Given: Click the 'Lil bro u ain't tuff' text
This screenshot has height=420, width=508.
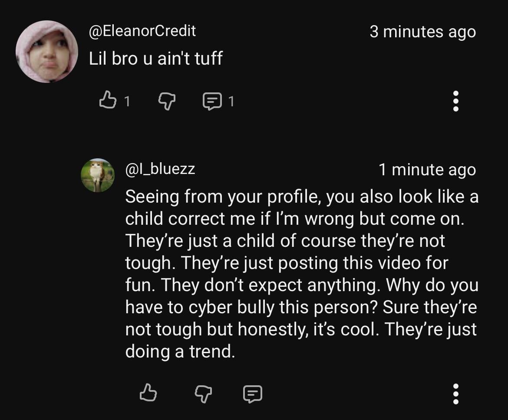Looking at the screenshot, I should pyautogui.click(x=155, y=58).
